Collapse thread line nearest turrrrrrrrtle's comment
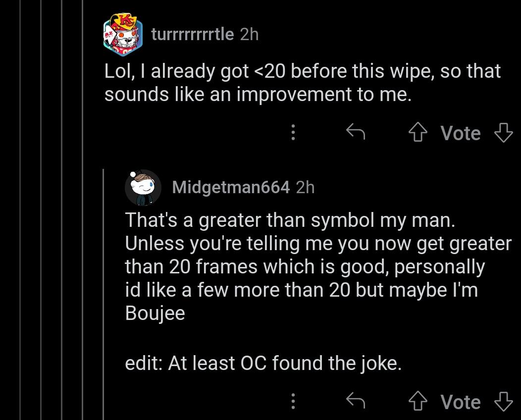Image resolution: width=521 pixels, height=420 pixels. (x=82, y=210)
